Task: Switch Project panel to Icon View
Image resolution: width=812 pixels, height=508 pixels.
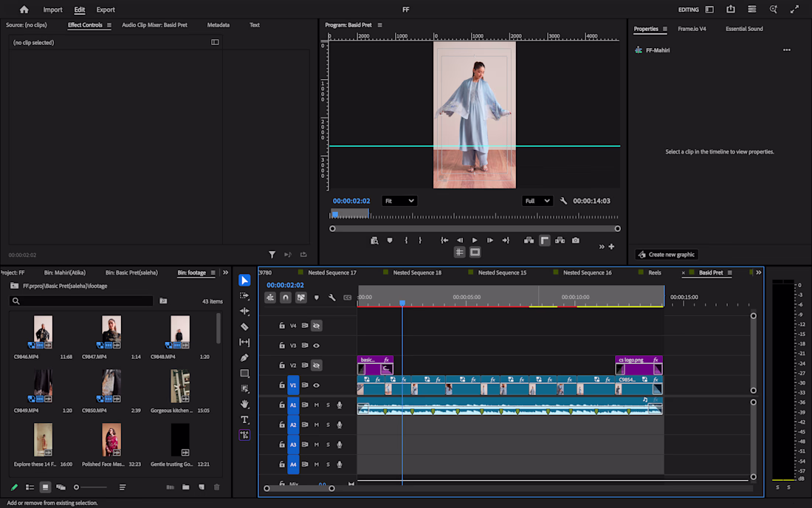Action: pyautogui.click(x=45, y=487)
